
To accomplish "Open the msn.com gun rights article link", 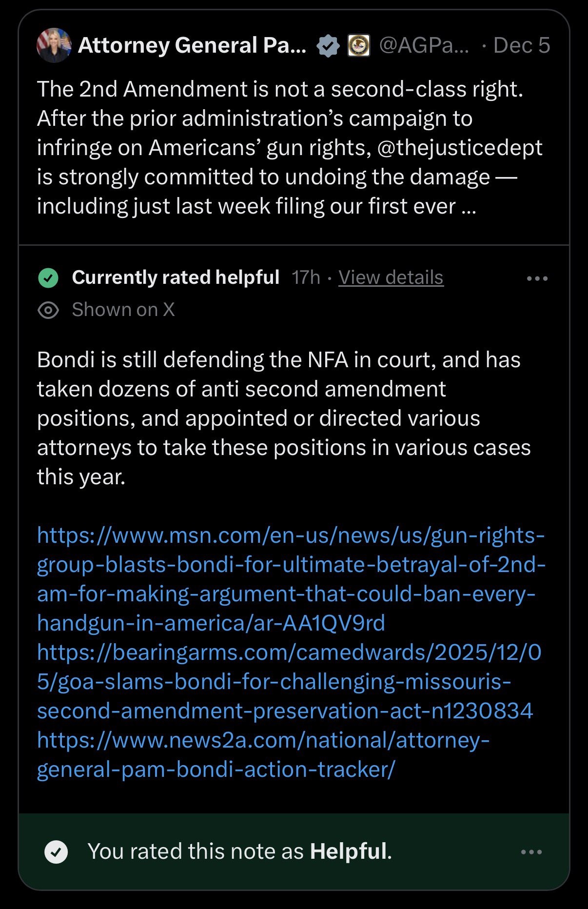I will (291, 579).
